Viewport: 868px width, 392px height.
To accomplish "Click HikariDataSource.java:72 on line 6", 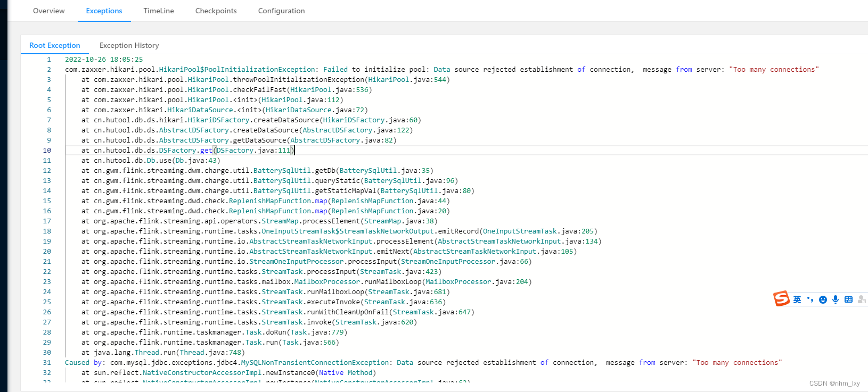I will (x=315, y=110).
